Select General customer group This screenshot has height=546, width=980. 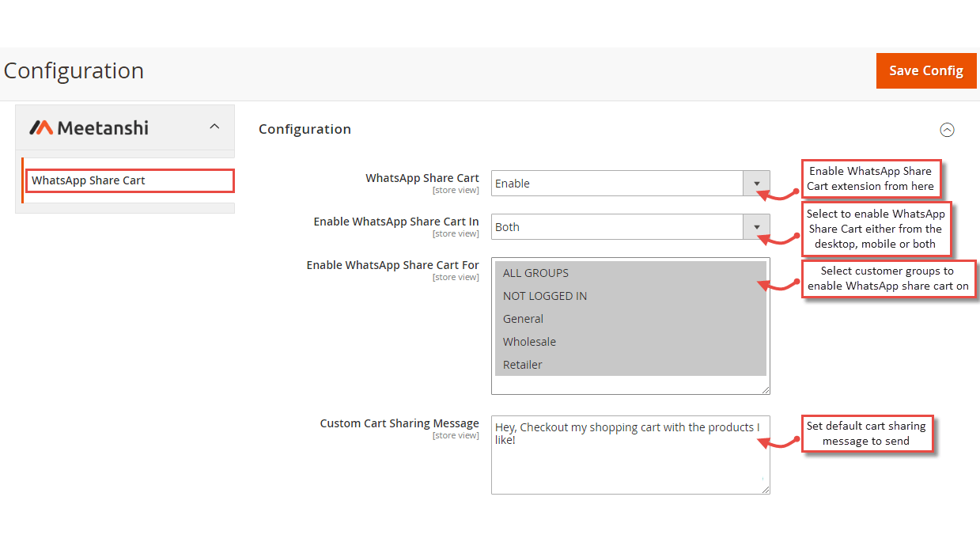630,319
